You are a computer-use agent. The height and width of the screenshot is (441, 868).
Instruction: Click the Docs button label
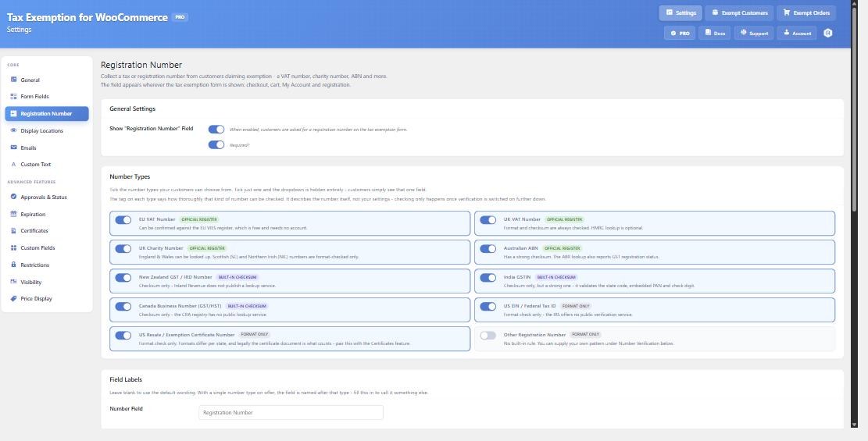[719, 34]
